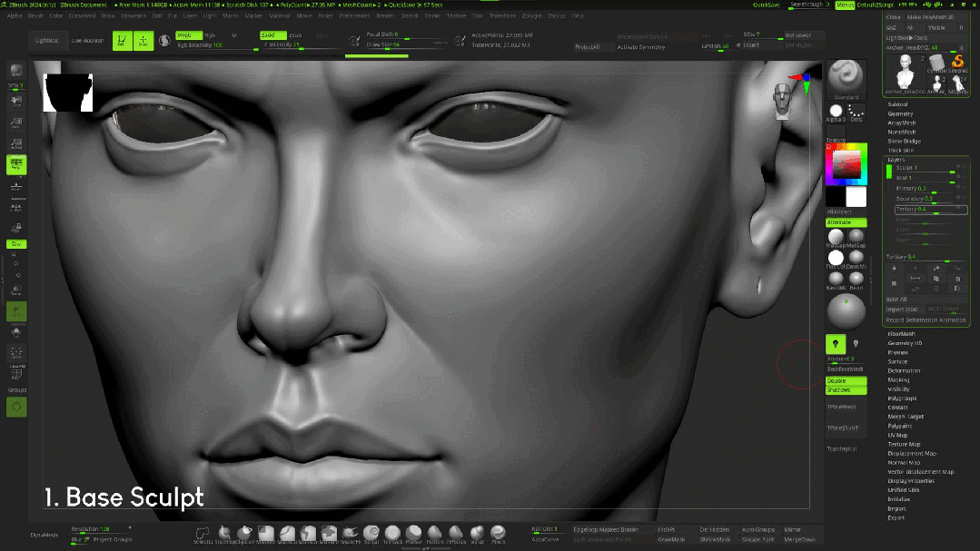Open the Zplugin menu
980x551 pixels.
coord(532,15)
